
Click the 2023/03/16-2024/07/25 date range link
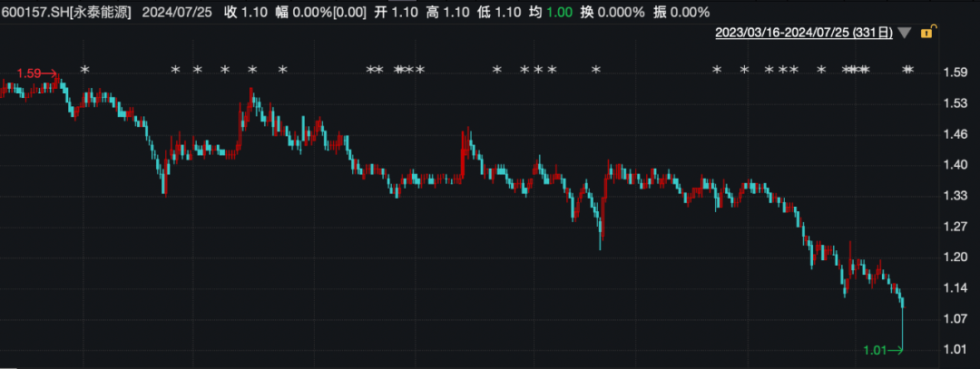click(x=803, y=33)
